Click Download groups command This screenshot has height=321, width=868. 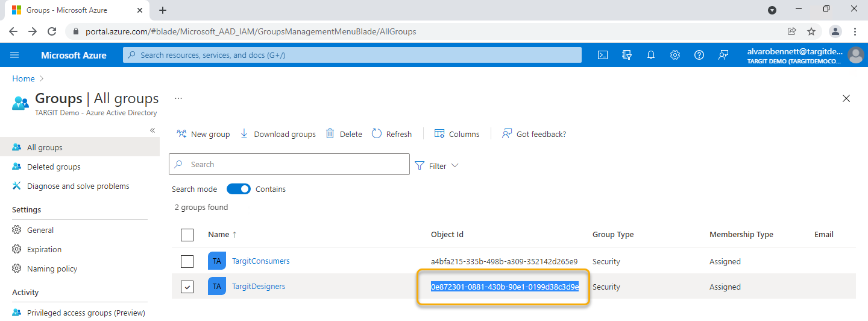tap(278, 134)
